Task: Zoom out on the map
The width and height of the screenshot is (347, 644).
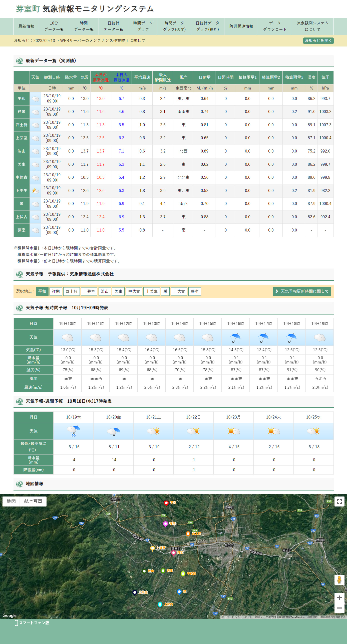Action: click(339, 608)
